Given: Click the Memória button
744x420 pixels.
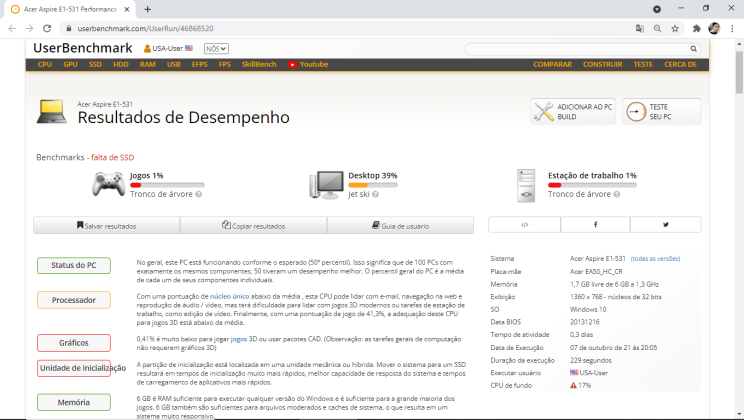Looking at the screenshot, I should point(74,402).
